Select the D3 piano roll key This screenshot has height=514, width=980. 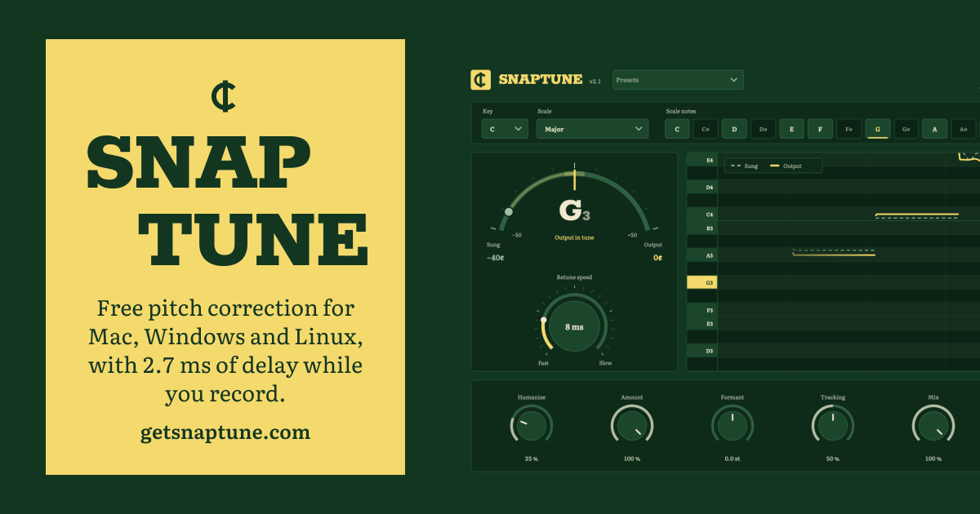coord(702,351)
